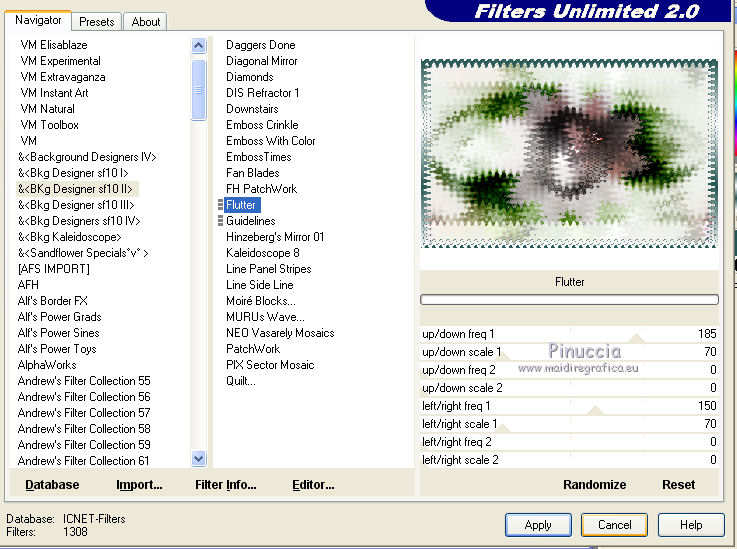Choose the PIX Sector Mosaic filter
This screenshot has height=549, width=737.
[x=270, y=365]
